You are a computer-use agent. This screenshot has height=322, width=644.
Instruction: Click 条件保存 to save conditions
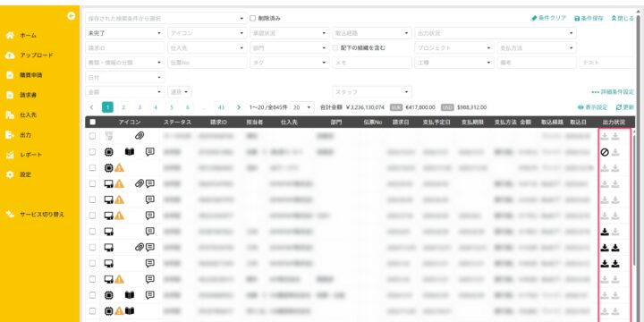589,19
